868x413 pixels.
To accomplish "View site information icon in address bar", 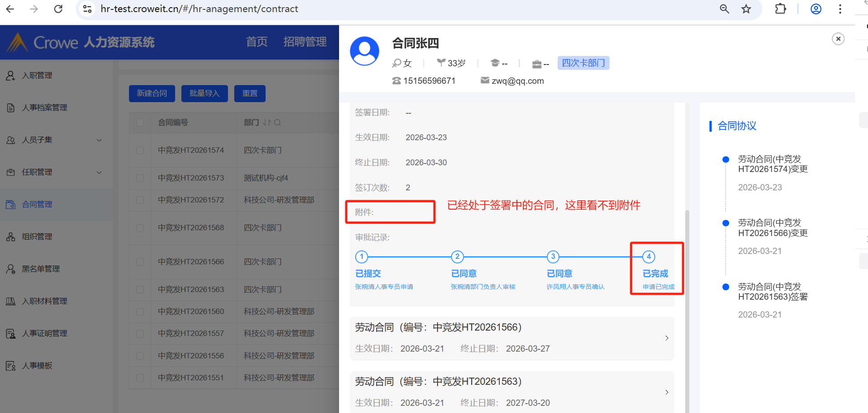I will pyautogui.click(x=88, y=9).
